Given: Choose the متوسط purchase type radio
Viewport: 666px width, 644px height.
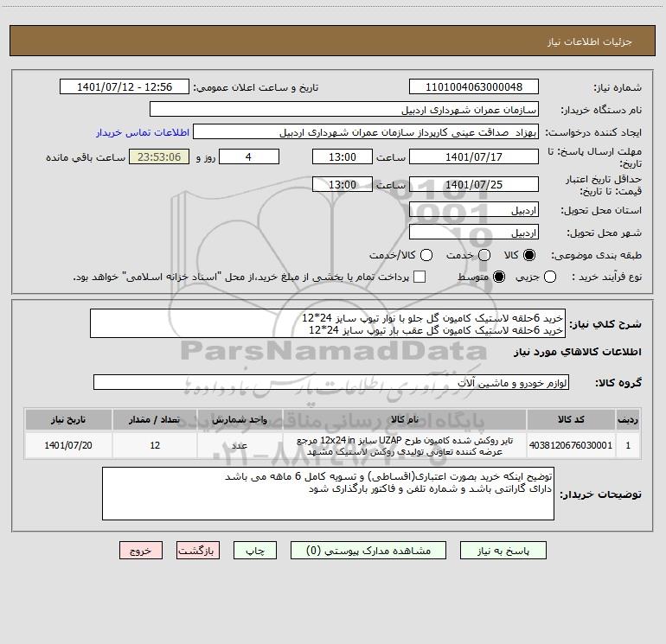Looking at the screenshot, I should click(499, 277).
